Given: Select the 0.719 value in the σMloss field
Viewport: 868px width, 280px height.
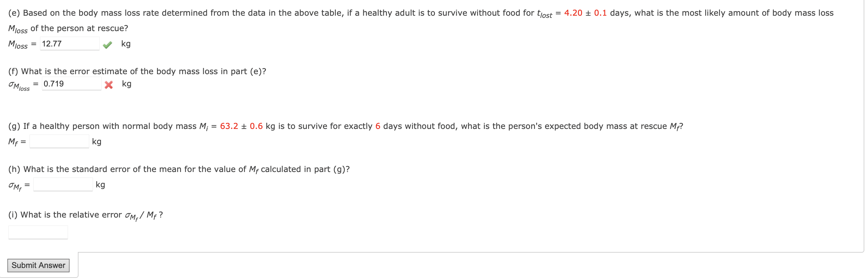Looking at the screenshot, I should coord(54,84).
